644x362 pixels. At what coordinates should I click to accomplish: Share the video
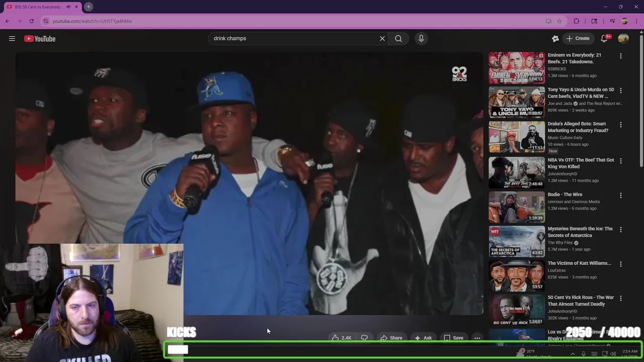[391, 338]
